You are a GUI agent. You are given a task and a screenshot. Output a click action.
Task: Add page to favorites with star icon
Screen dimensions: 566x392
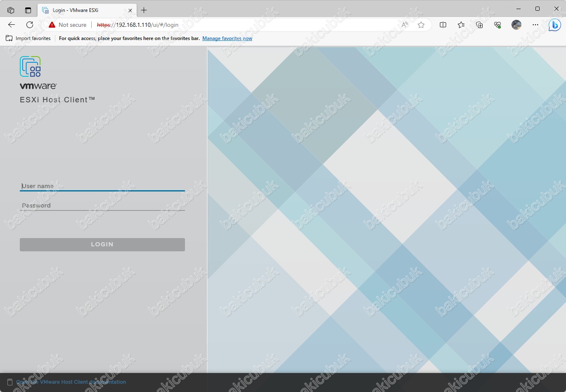(421, 25)
